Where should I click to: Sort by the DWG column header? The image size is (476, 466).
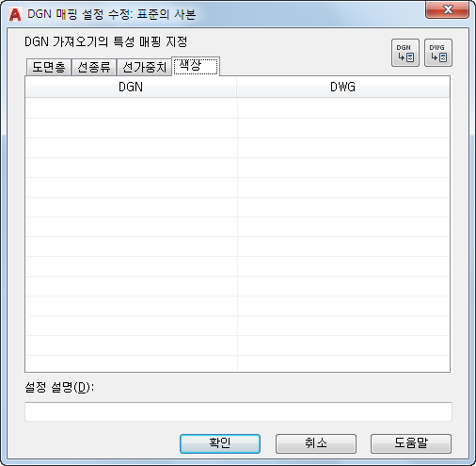(x=343, y=87)
